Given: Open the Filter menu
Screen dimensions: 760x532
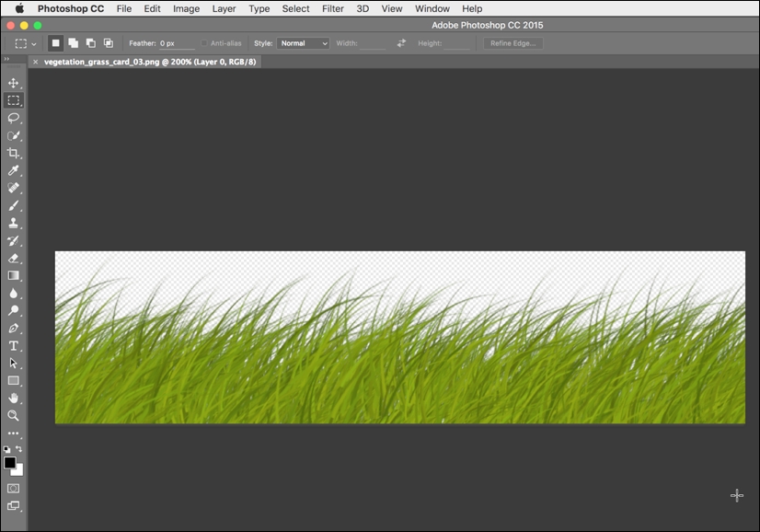Looking at the screenshot, I should [x=332, y=8].
